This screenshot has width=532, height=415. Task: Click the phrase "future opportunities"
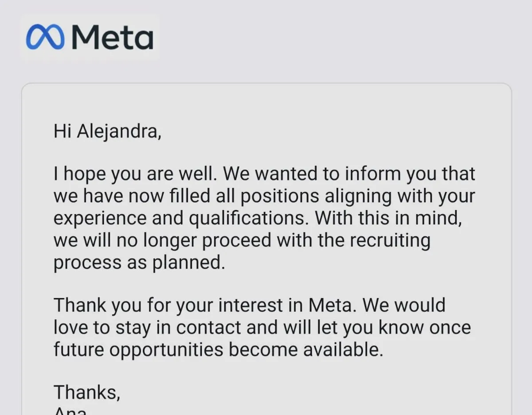coord(138,349)
